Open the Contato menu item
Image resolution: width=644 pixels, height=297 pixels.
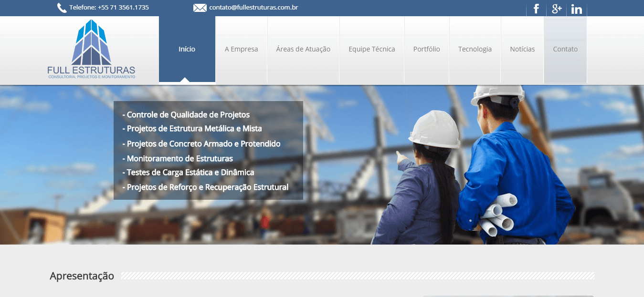click(565, 49)
